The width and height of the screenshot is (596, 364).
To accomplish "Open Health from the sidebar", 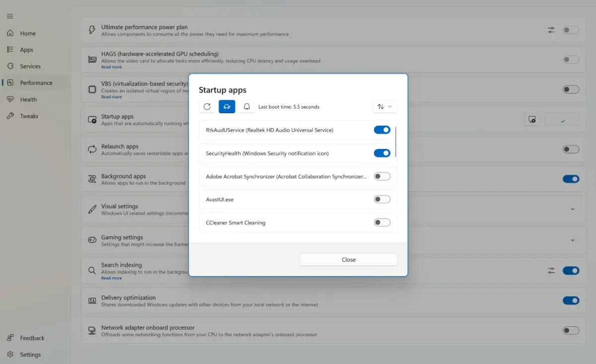I will pyautogui.click(x=35, y=99).
